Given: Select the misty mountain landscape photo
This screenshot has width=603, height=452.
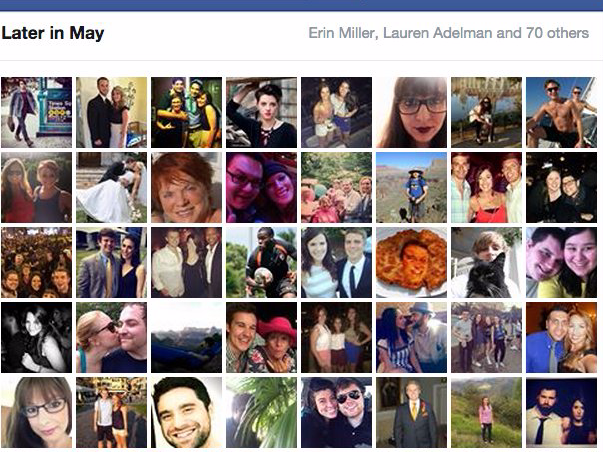Looking at the screenshot, I should [x=187, y=337].
